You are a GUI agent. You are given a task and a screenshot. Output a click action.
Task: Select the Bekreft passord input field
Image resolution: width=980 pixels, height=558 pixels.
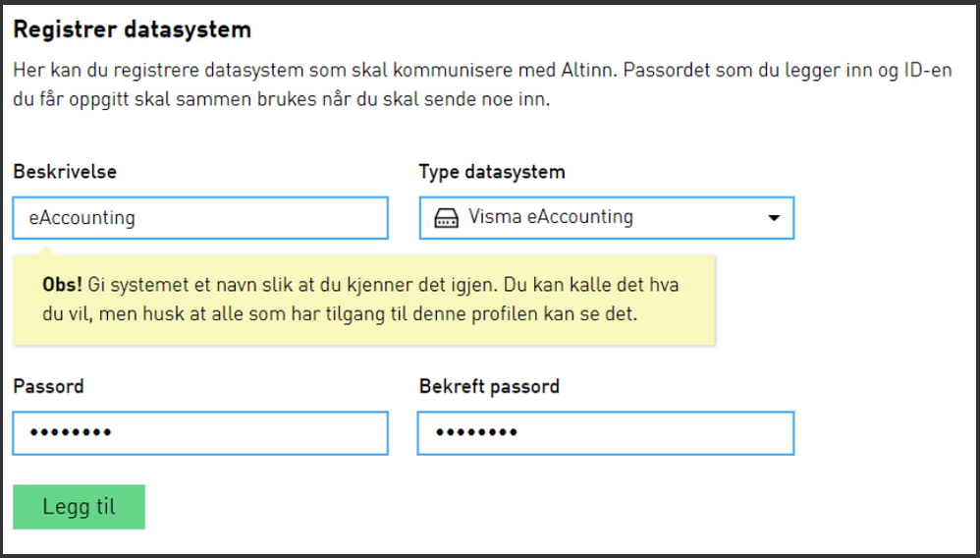click(x=605, y=433)
